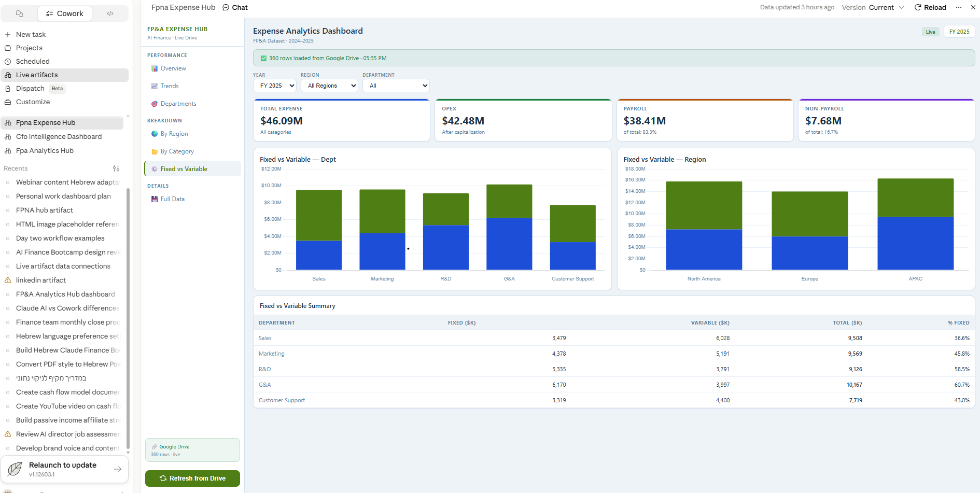Image resolution: width=980 pixels, height=493 pixels.
Task: Click the Refresh from Drive button
Action: [x=192, y=478]
